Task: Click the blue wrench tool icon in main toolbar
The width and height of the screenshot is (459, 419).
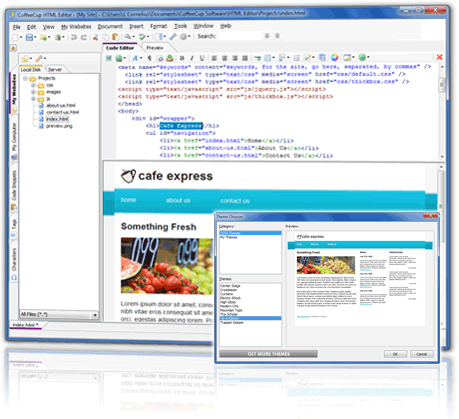Action: point(173,37)
